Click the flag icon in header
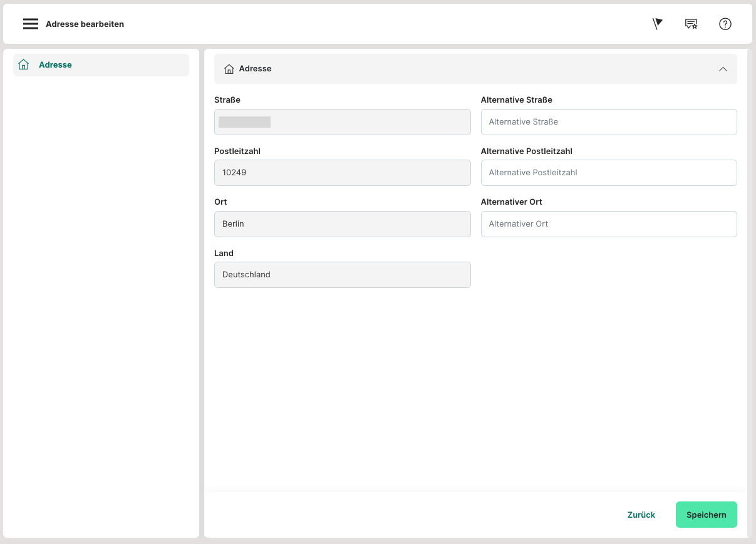 (x=657, y=24)
